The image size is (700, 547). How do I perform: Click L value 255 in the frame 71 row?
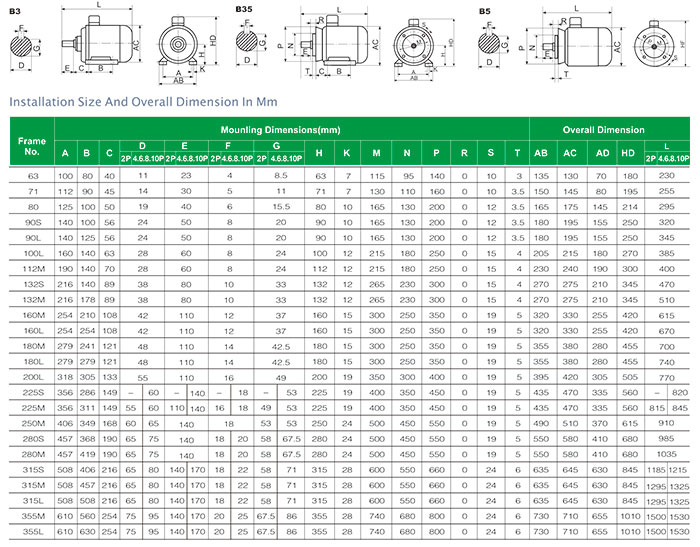point(666,191)
